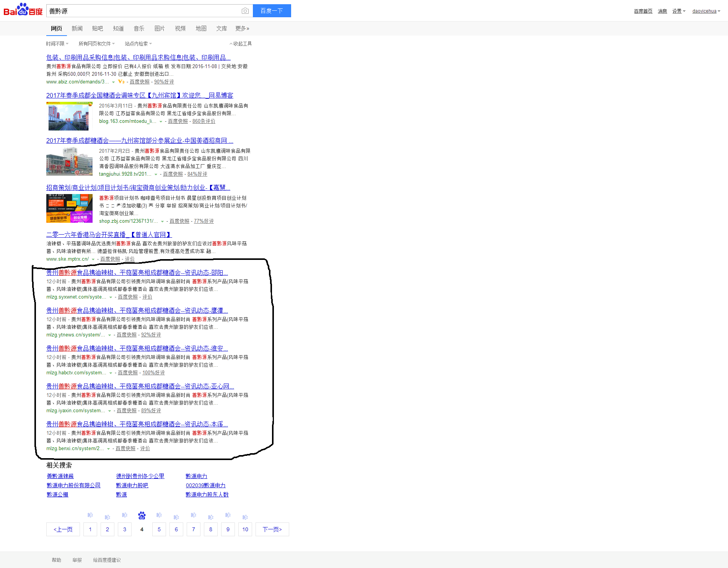Image resolution: width=728 pixels, height=568 pixels.
Task: Go to results page 5
Action: pos(159,529)
